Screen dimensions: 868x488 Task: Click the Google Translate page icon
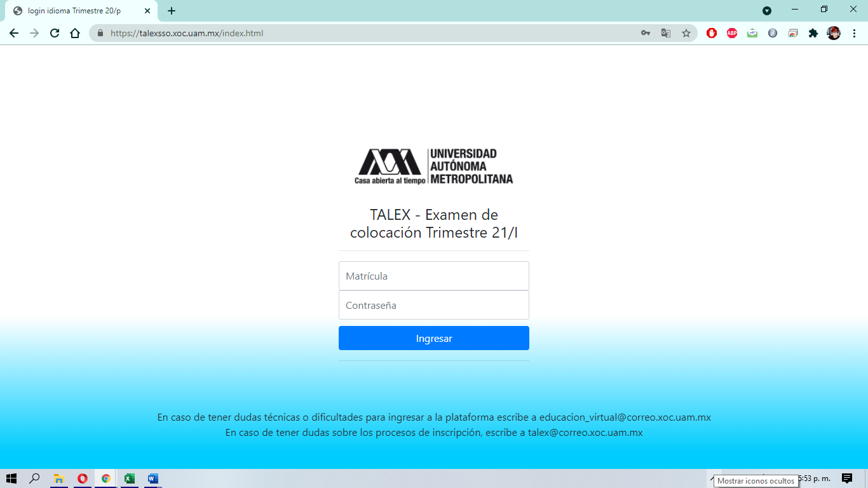[666, 33]
